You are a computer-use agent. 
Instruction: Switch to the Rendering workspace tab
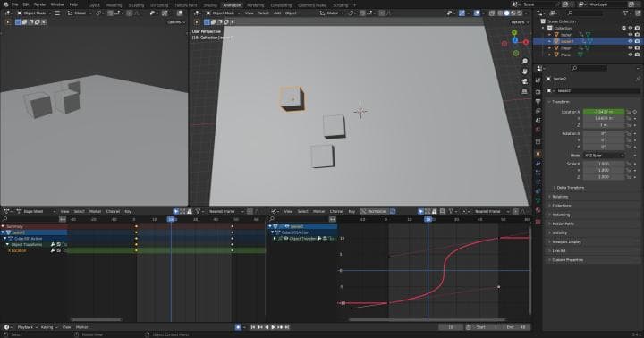point(256,5)
